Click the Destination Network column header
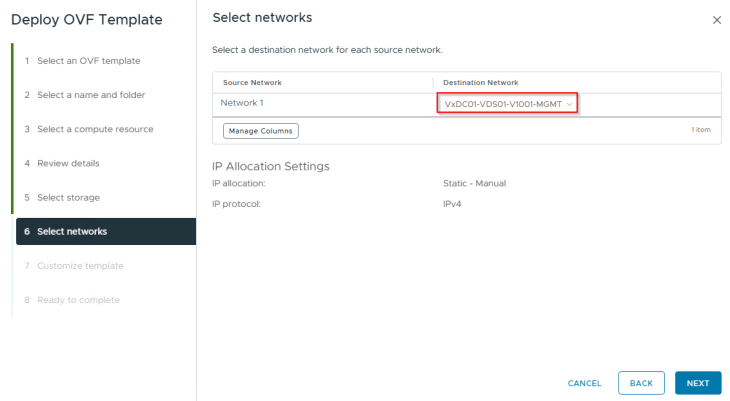 (x=480, y=82)
